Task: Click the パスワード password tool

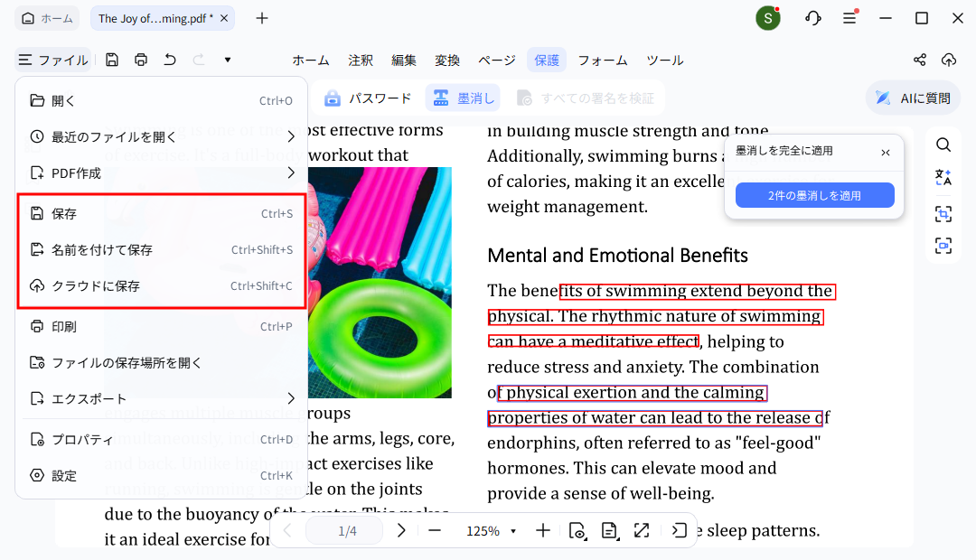Action: tap(368, 98)
